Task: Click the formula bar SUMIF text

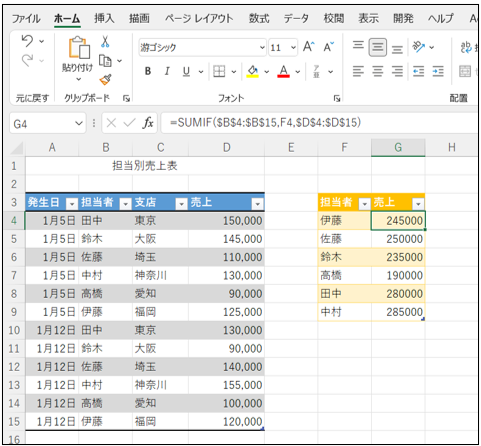Action: [265, 123]
